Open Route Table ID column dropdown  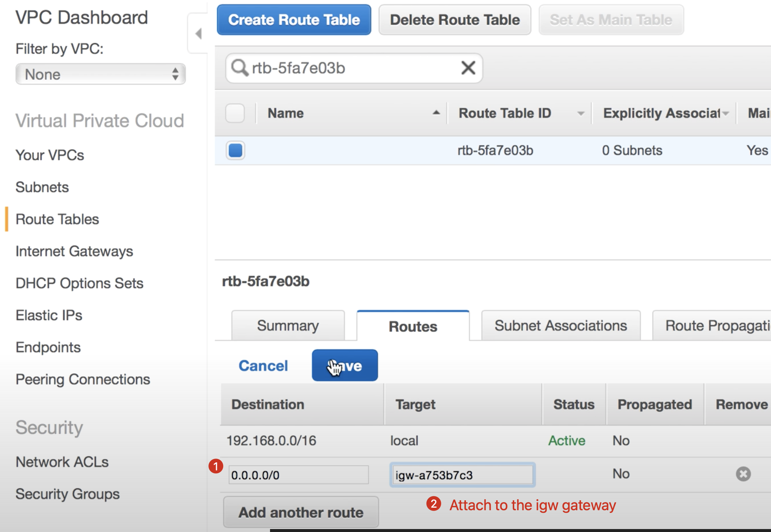point(581,114)
